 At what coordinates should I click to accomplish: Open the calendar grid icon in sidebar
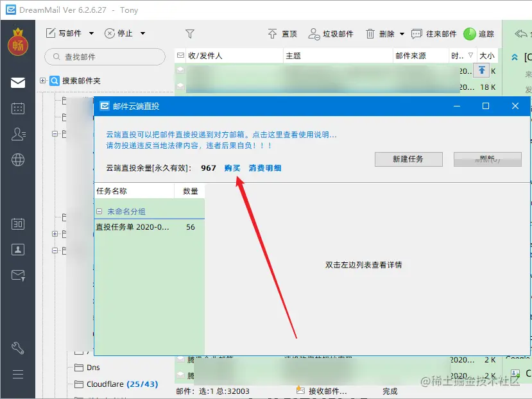click(17, 108)
